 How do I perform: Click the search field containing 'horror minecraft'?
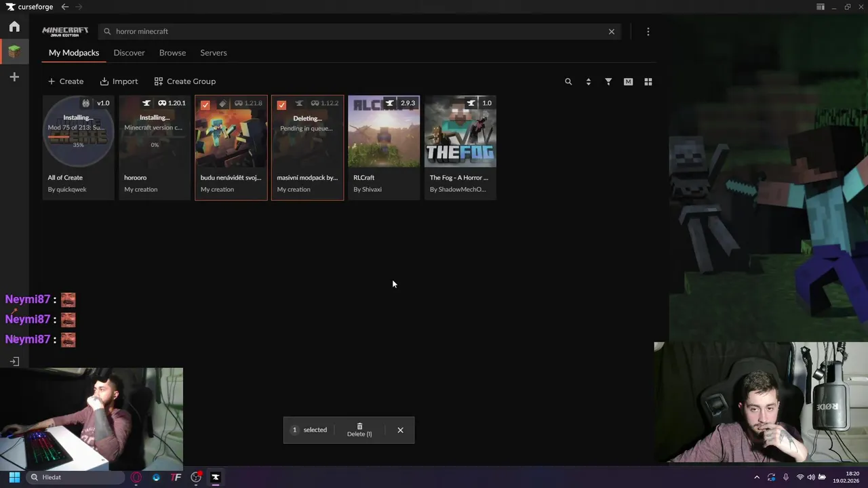point(359,31)
